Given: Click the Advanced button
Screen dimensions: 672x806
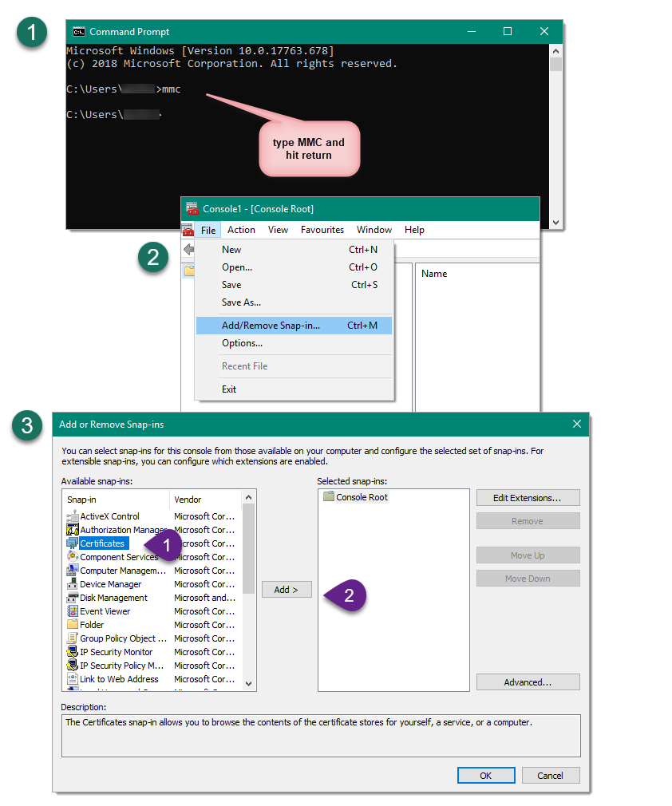Looking at the screenshot, I should [528, 682].
